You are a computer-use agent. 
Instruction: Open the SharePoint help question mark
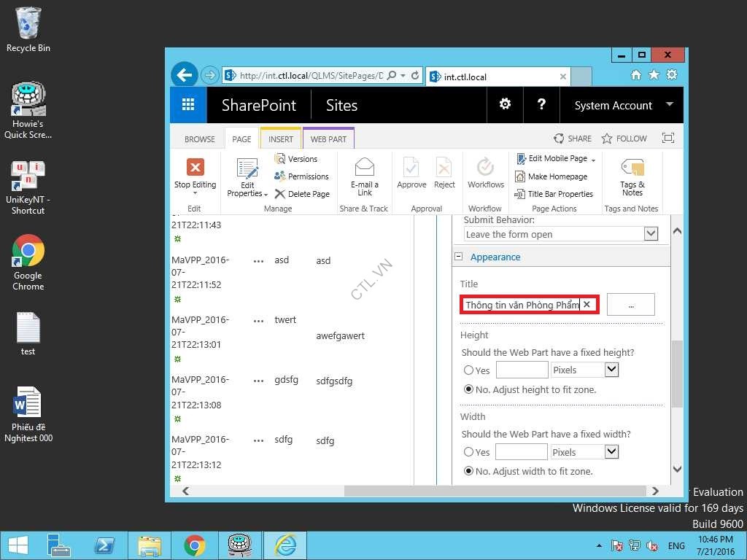point(541,105)
